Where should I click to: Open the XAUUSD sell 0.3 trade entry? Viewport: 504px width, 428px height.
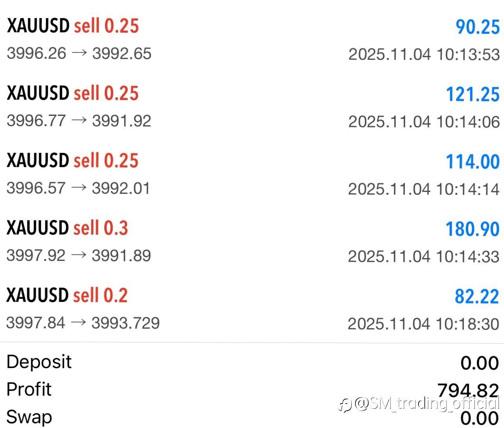[67, 228]
